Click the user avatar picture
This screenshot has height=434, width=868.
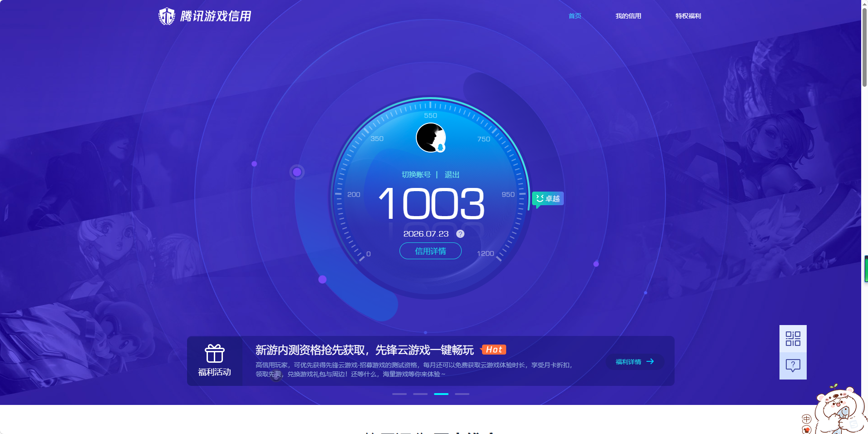click(x=431, y=138)
